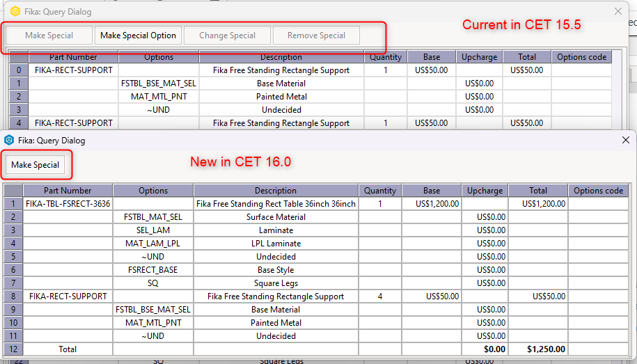
Task: Click $0.00 upcharge total cell
Action: (485, 349)
